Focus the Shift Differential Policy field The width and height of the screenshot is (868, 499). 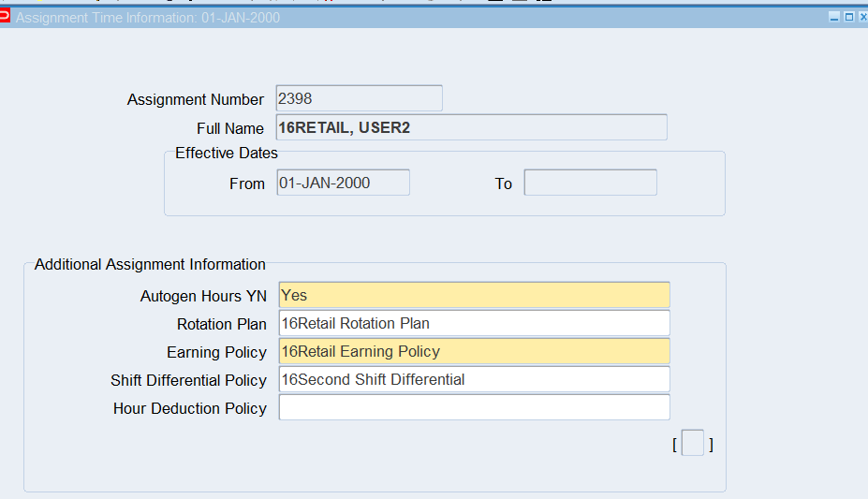pos(474,379)
